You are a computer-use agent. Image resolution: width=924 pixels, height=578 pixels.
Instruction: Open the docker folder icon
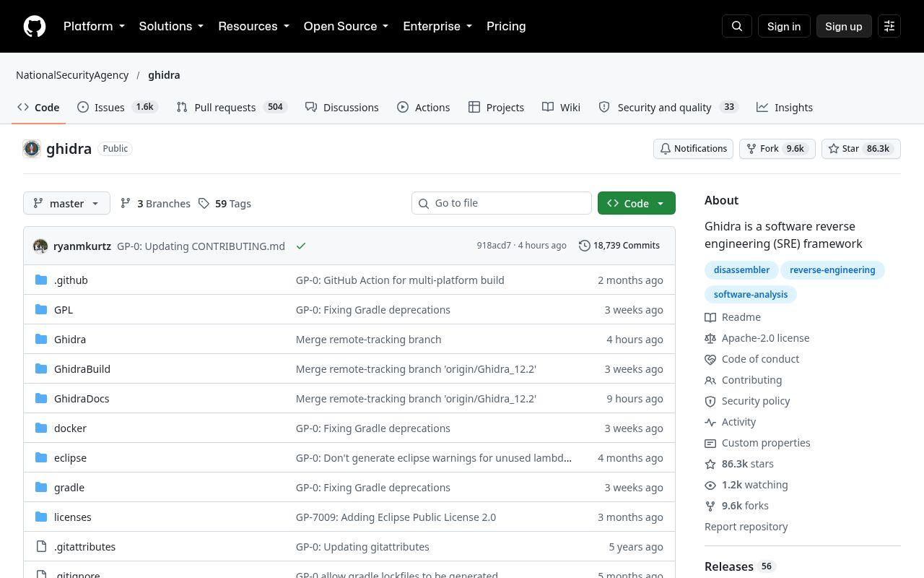[x=41, y=428]
